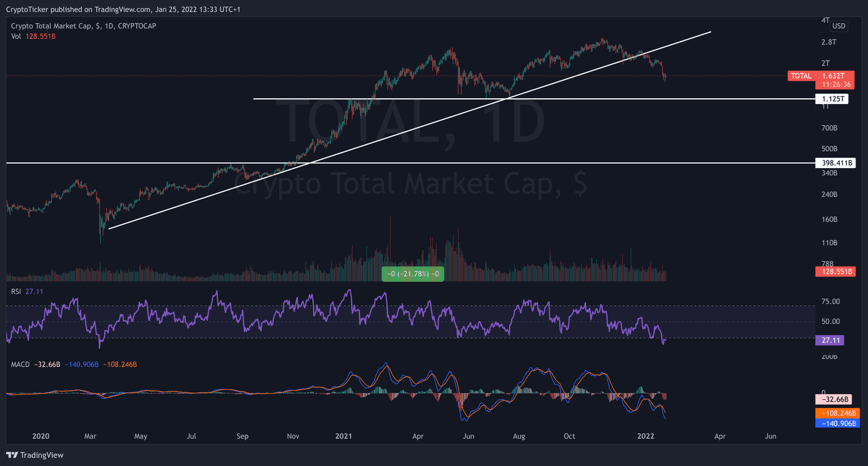Click the TradingView logo icon
The width and height of the screenshot is (868, 466).
click(x=11, y=455)
